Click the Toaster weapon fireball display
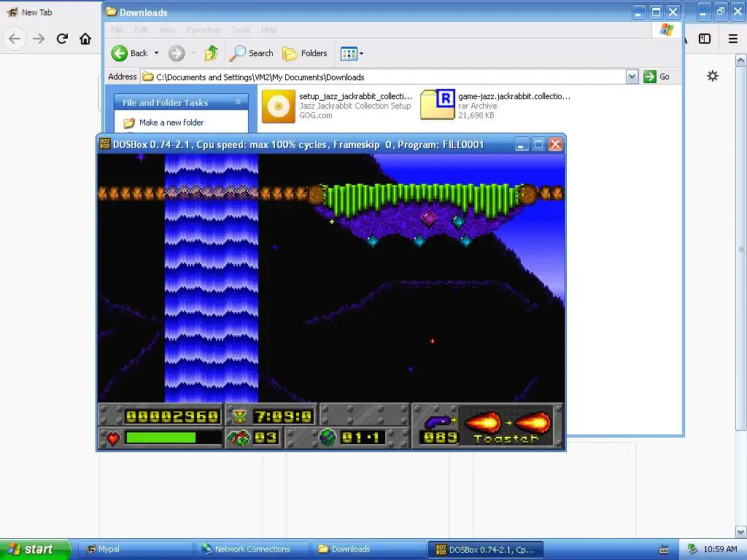 click(506, 422)
